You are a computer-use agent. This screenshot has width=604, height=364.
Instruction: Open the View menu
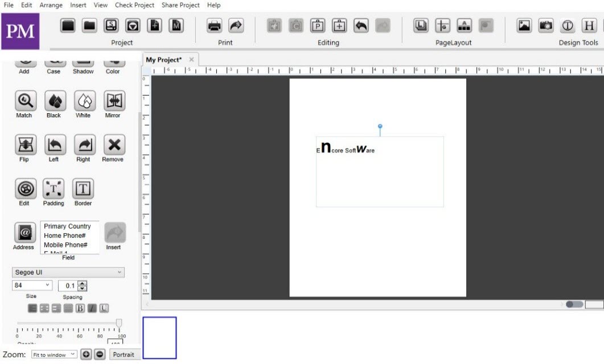click(x=101, y=5)
